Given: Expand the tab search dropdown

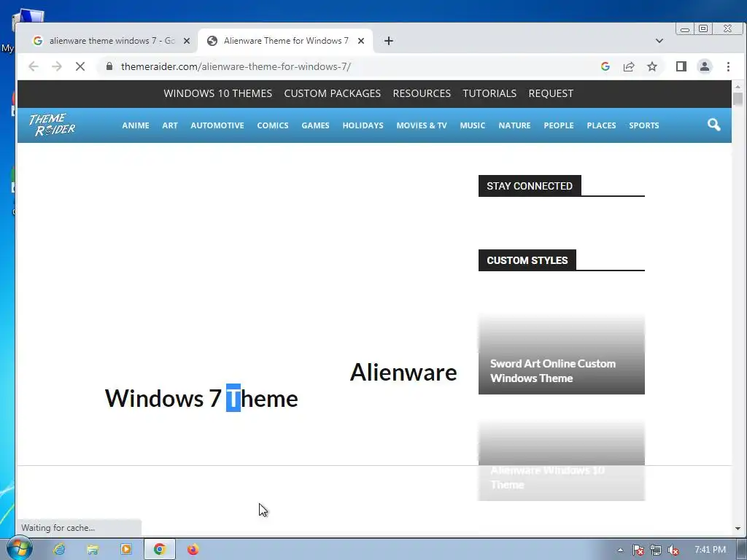Looking at the screenshot, I should (x=659, y=41).
